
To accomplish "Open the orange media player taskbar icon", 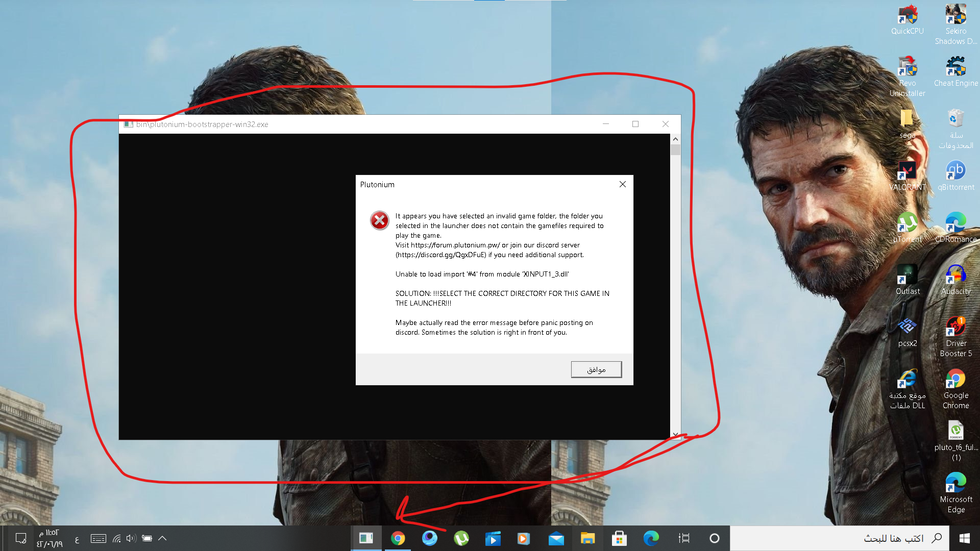I will (x=523, y=538).
